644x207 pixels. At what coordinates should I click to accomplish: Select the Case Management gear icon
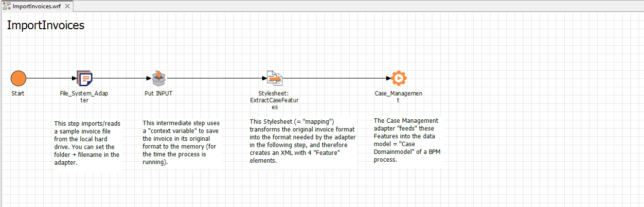[x=398, y=78]
